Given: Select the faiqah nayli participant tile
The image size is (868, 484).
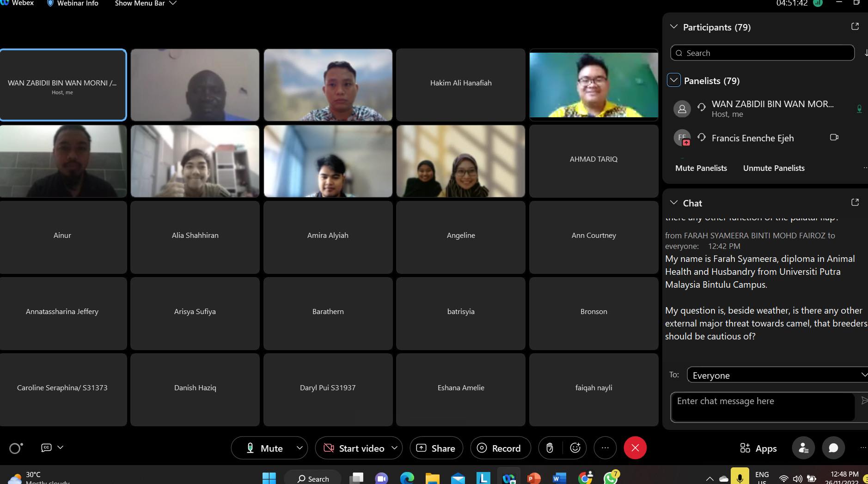Looking at the screenshot, I should tap(593, 390).
